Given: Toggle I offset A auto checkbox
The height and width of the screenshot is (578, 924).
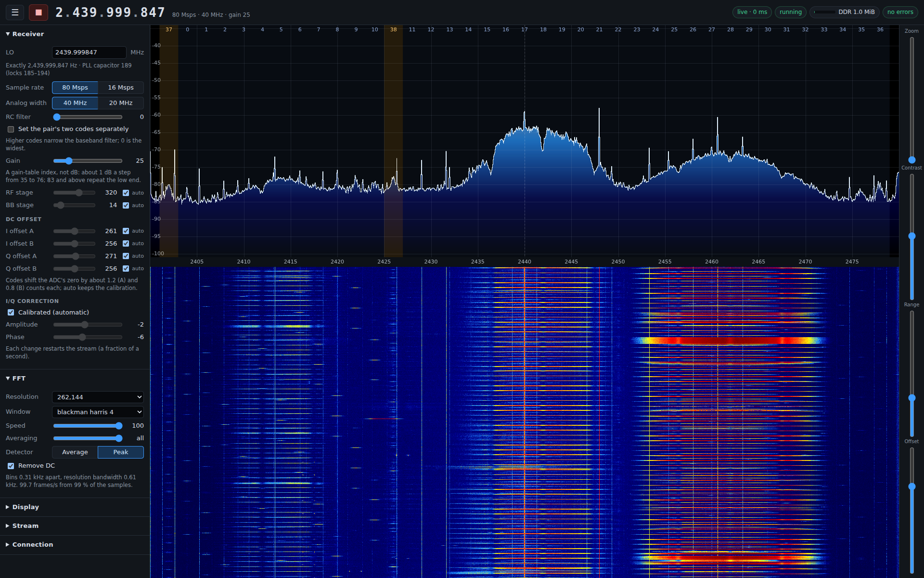Looking at the screenshot, I should 126,231.
